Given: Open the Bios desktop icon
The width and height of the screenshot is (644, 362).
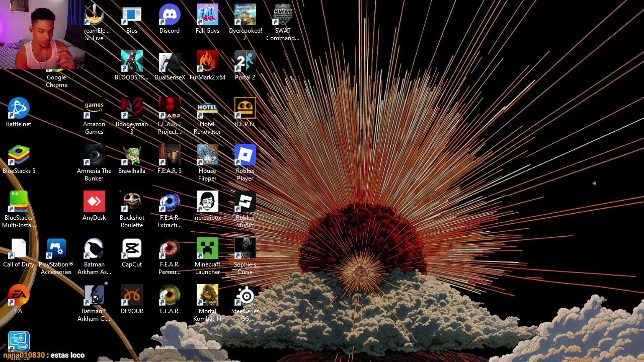Looking at the screenshot, I should pyautogui.click(x=132, y=20).
